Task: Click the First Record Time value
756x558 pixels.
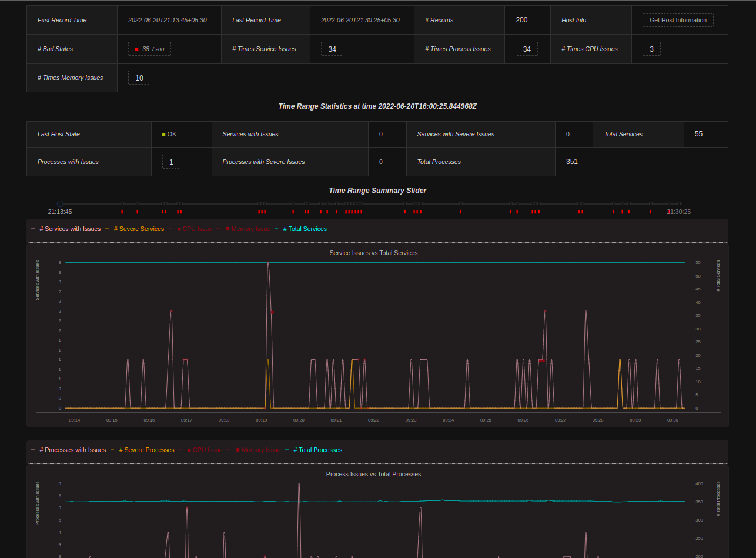Action: coord(168,20)
